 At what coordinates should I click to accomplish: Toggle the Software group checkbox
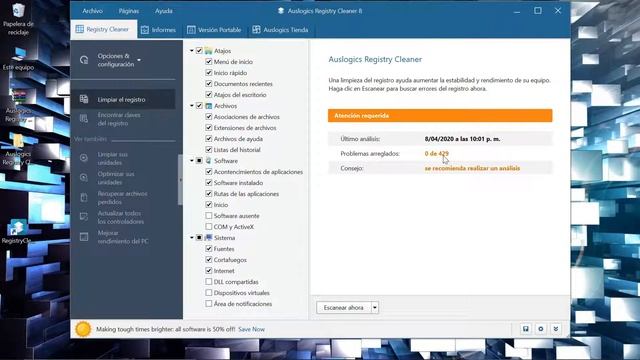[x=199, y=161]
